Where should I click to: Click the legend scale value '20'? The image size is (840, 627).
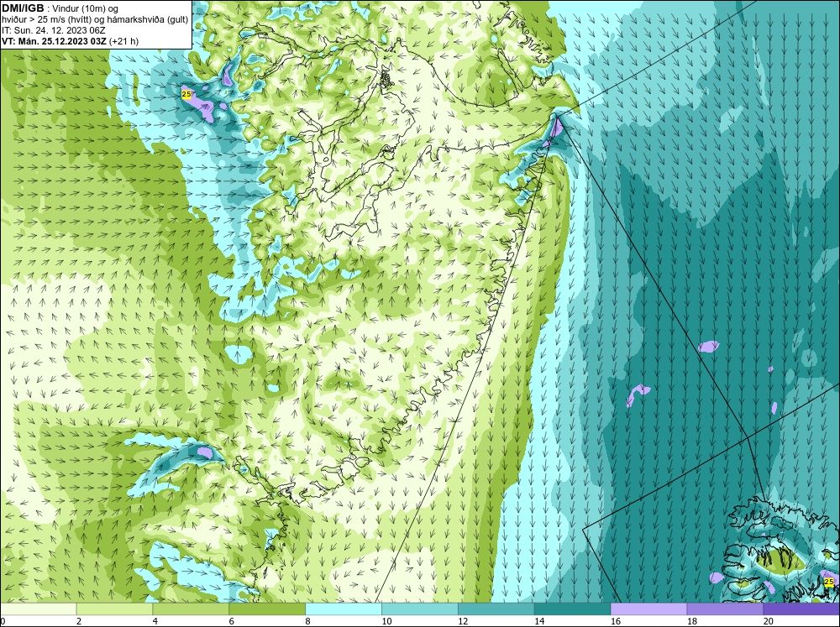pyautogui.click(x=769, y=621)
